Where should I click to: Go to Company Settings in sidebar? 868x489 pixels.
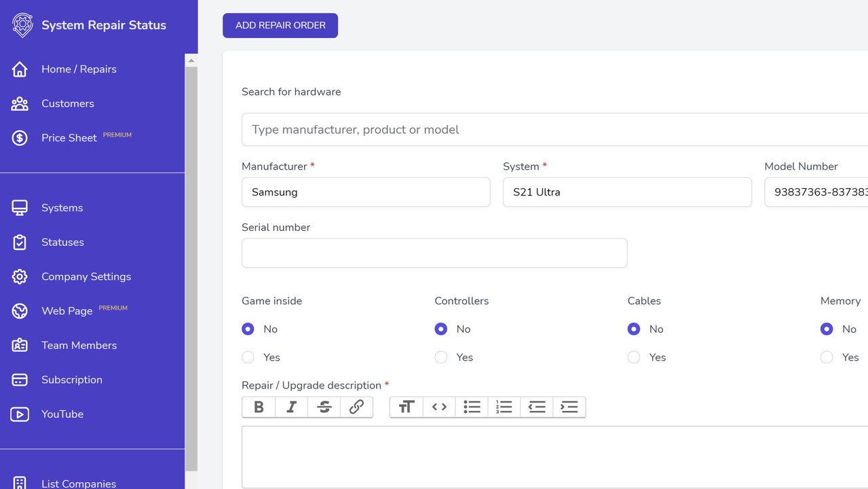pyautogui.click(x=86, y=277)
